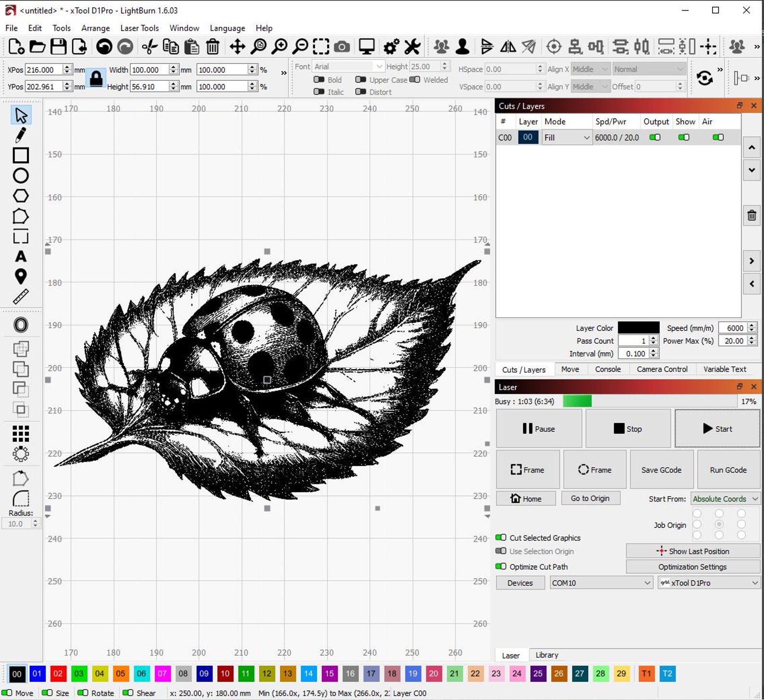Click the camera capture toolbar icon
764x700 pixels.
(x=342, y=47)
